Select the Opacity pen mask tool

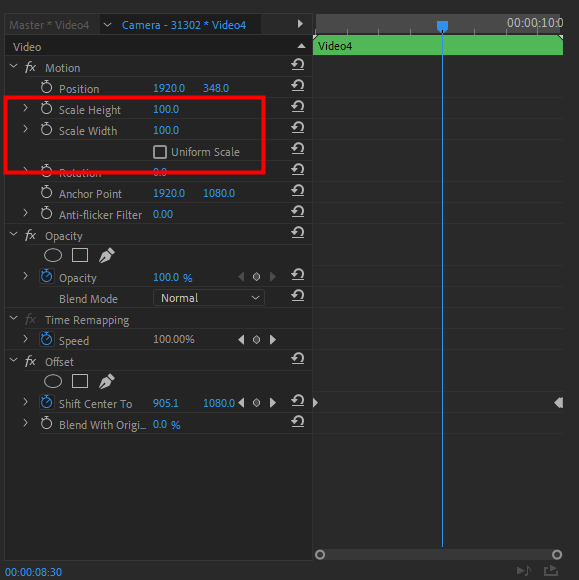point(107,255)
